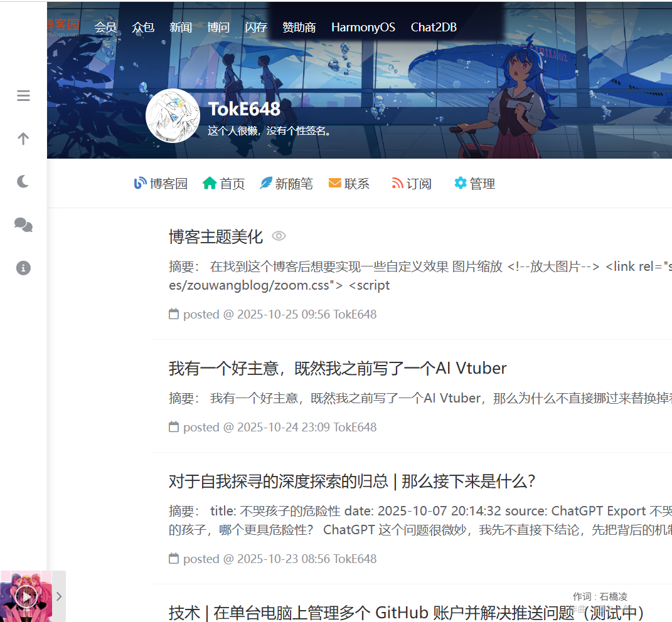This screenshot has height=622, width=672.
Task: Click the 博客园 site logo at top left
Action: tap(63, 28)
